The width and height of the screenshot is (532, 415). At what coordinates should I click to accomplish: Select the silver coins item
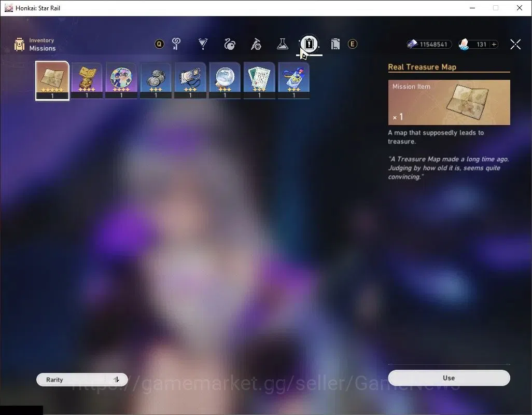click(156, 81)
